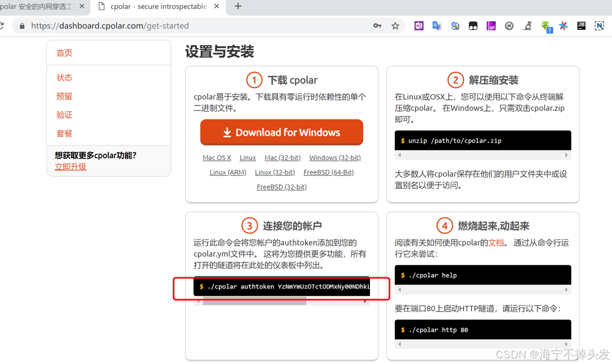
Task: Click the Tampermonkey extension icon
Action: (x=473, y=26)
